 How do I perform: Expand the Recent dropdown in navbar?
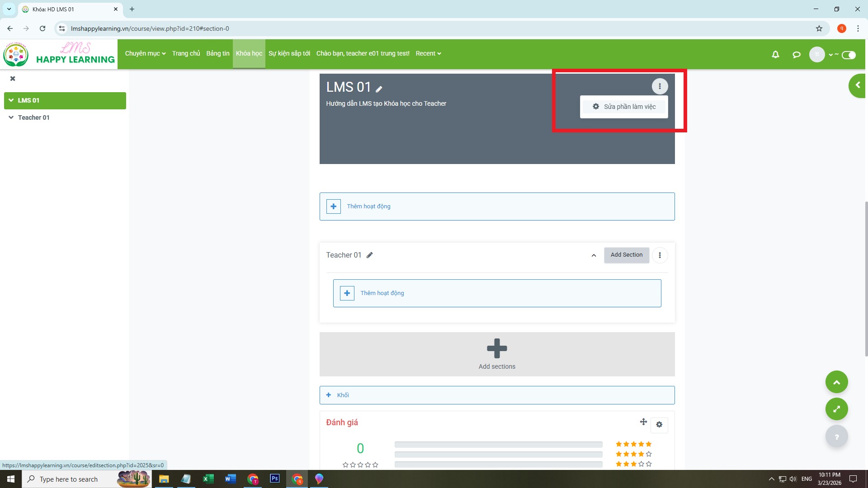[x=428, y=53]
